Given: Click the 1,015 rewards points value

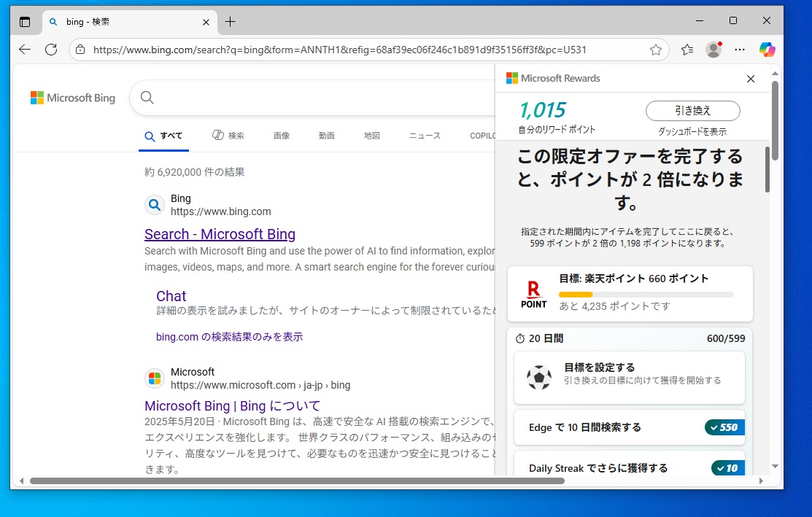Looking at the screenshot, I should point(543,110).
